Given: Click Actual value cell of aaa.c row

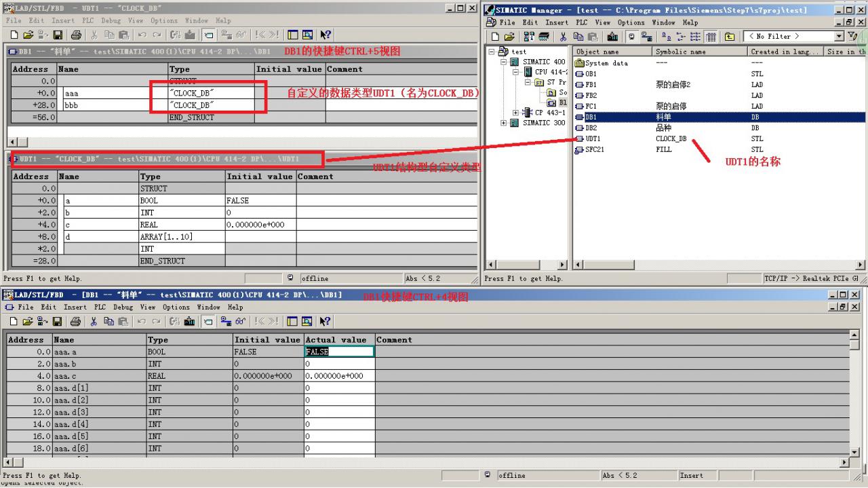Looking at the screenshot, I should pos(339,376).
